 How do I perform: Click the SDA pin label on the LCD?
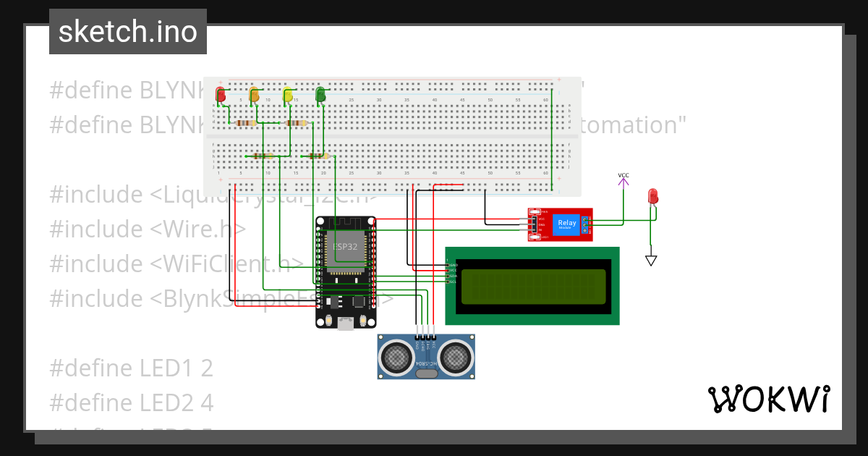point(453,276)
